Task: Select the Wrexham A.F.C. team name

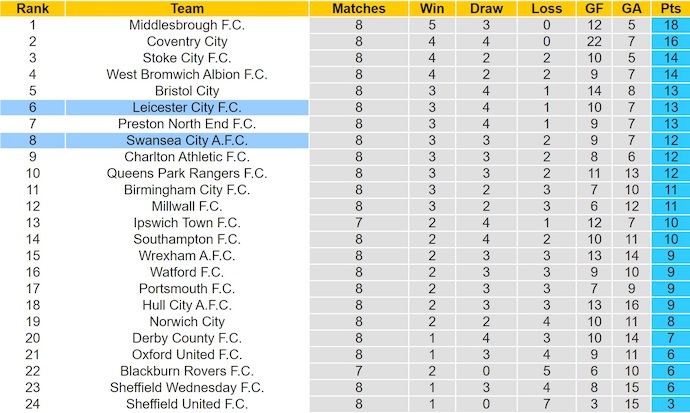Action: pyautogui.click(x=187, y=255)
